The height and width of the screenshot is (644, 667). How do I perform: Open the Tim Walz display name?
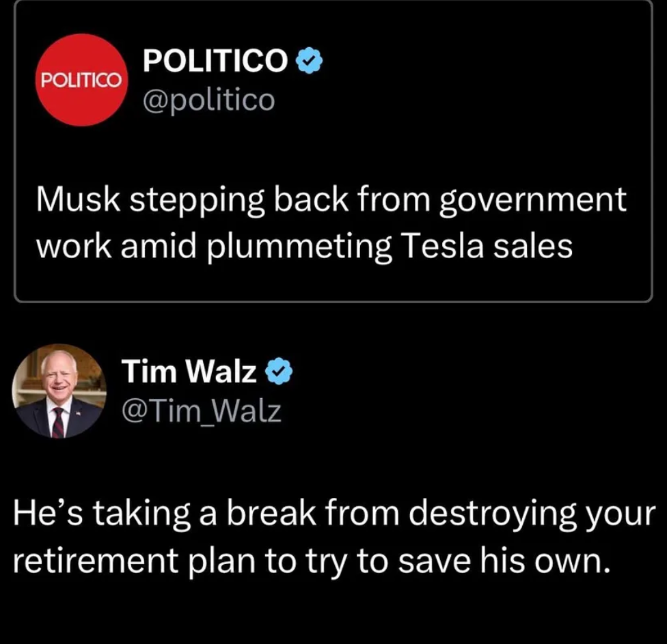(x=189, y=371)
